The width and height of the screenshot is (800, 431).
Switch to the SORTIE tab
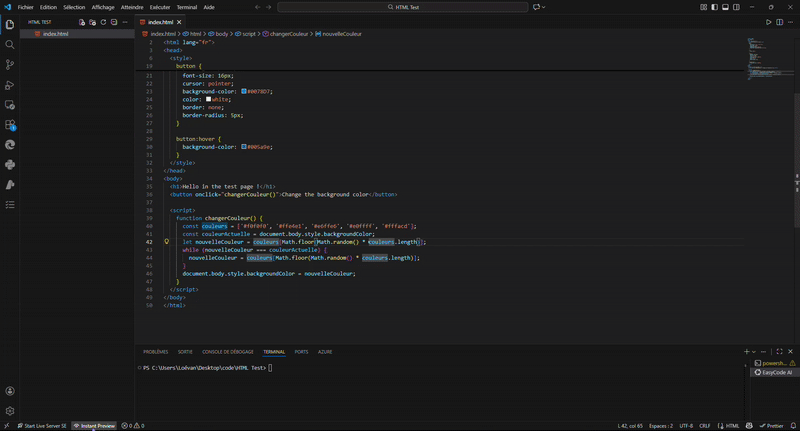click(185, 352)
